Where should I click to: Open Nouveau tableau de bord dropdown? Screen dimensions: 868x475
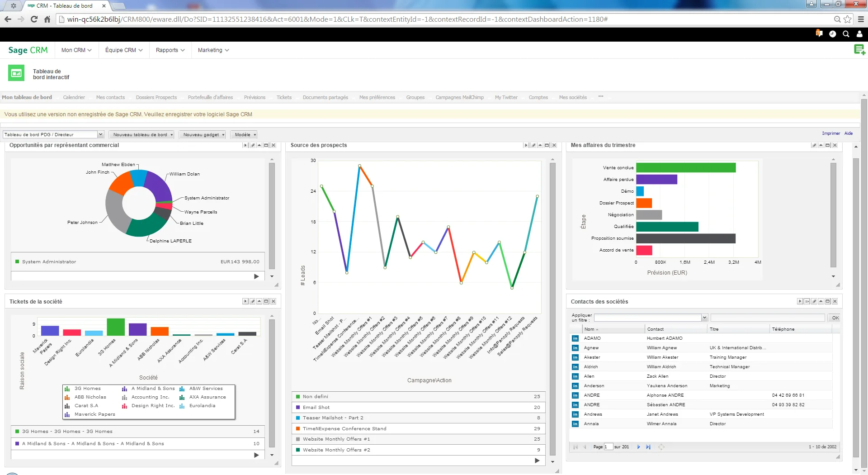point(142,134)
